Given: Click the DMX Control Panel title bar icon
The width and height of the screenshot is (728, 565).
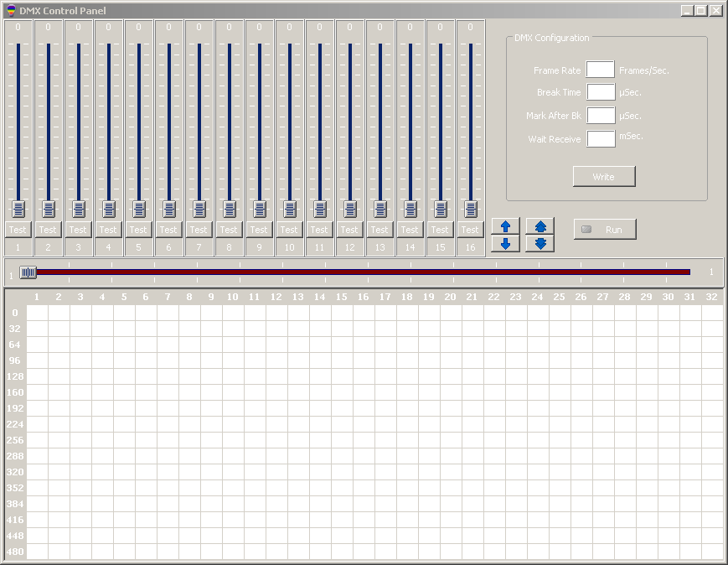Looking at the screenshot, I should 10,11.
